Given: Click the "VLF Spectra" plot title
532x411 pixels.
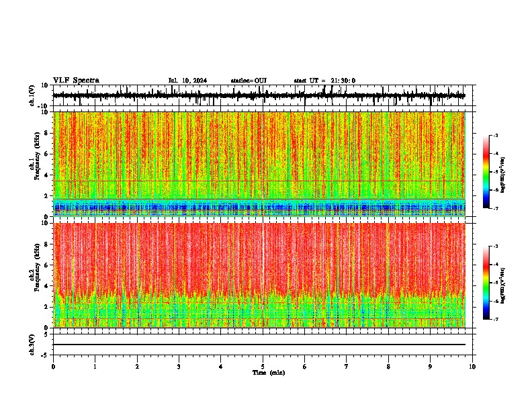Looking at the screenshot, I should [76, 81].
